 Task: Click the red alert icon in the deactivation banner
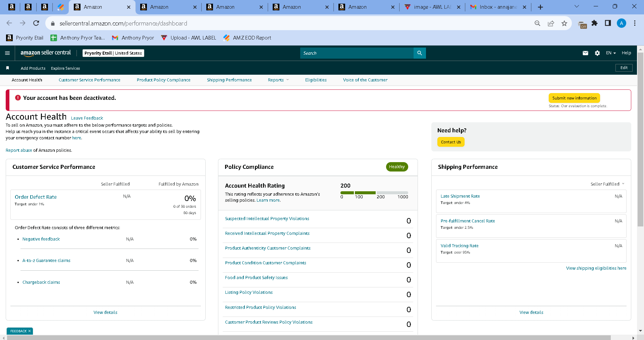point(18,98)
